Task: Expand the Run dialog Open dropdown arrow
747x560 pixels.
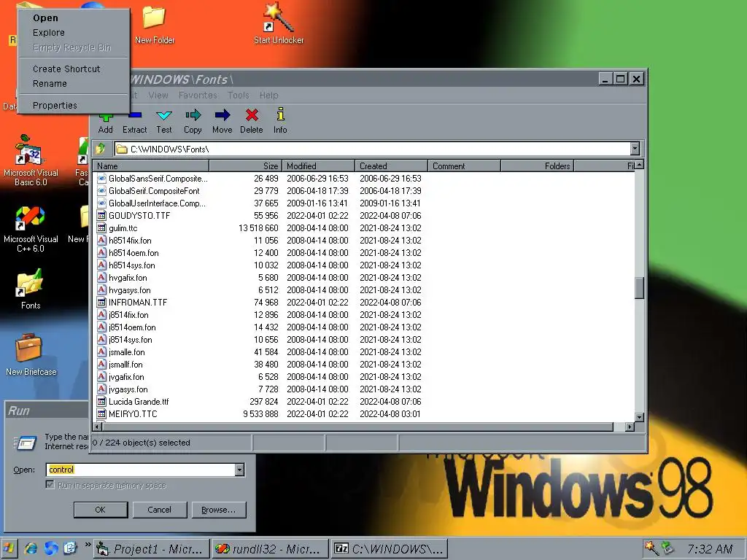Action: pos(239,470)
